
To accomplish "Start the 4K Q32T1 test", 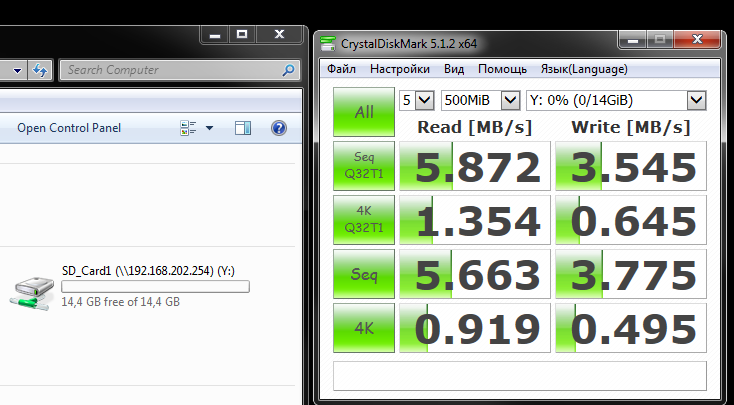I will (x=364, y=220).
